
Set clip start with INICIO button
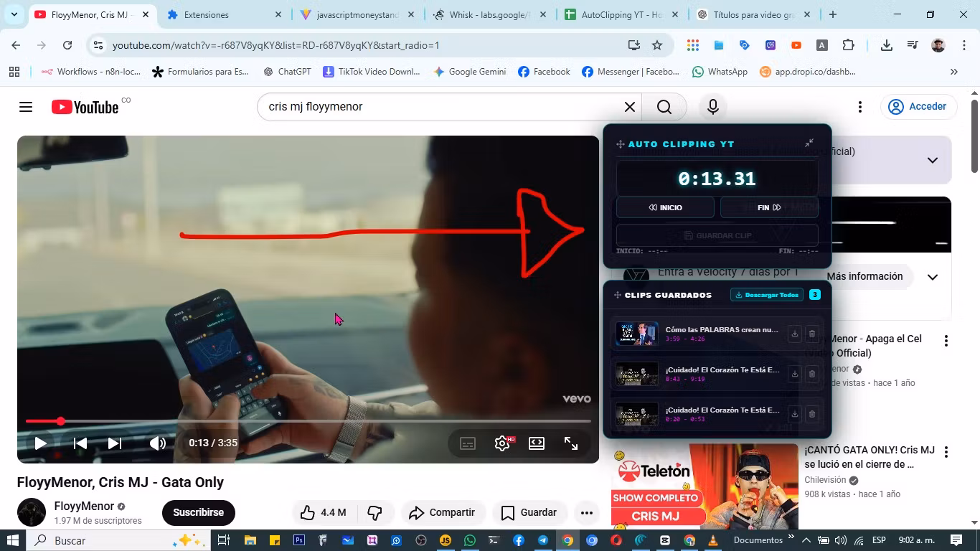(665, 207)
